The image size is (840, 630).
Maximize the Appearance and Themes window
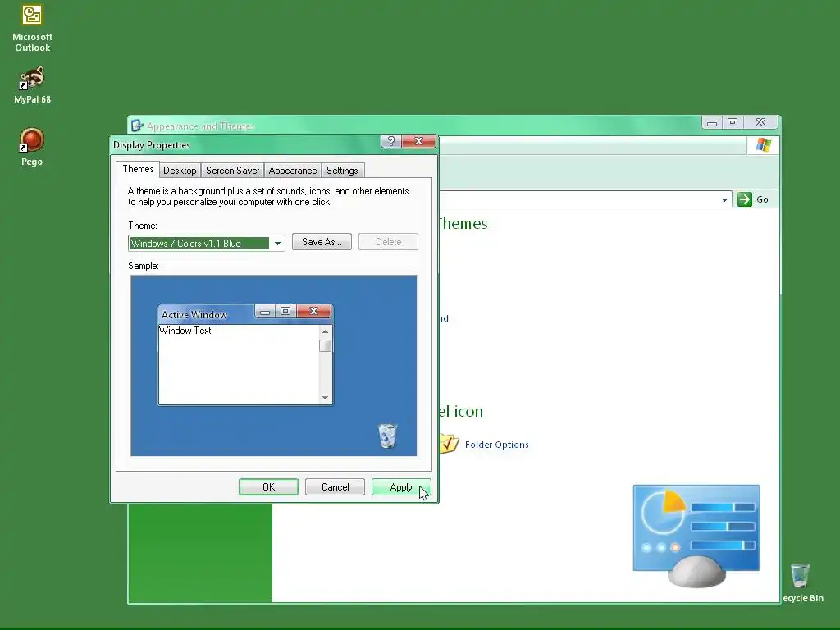[733, 123]
